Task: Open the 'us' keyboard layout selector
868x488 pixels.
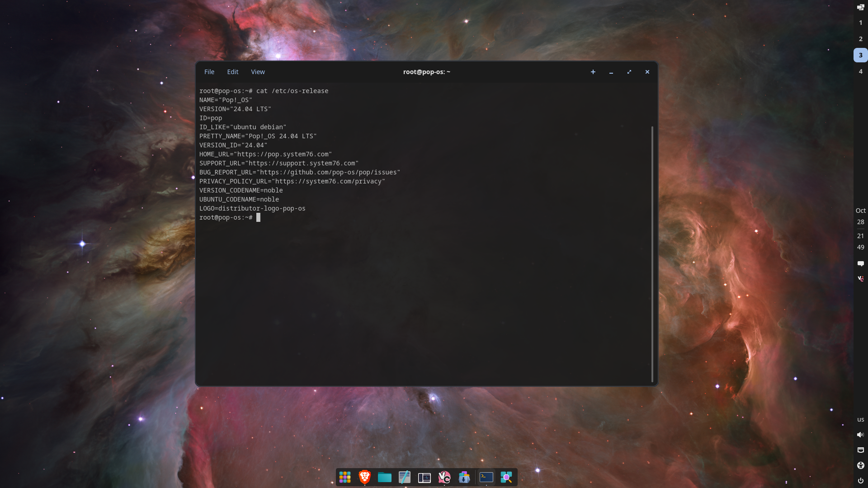Action: [x=860, y=419]
